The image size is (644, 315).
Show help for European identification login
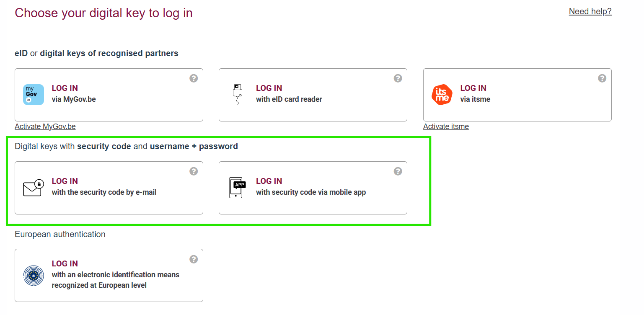[x=194, y=259]
